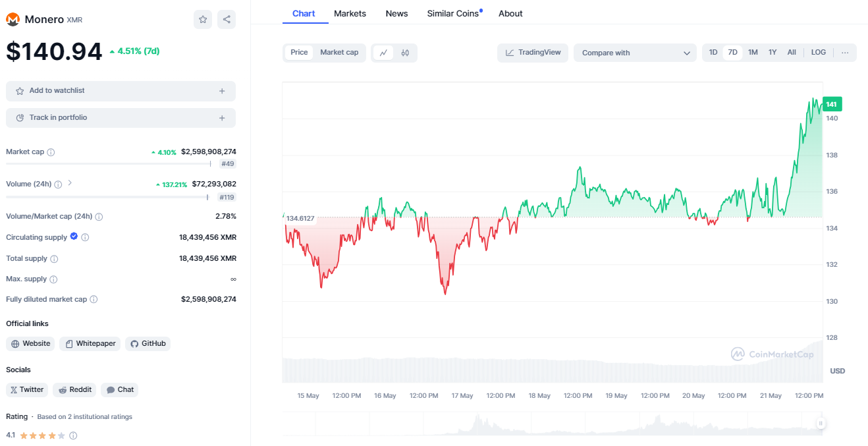Show info for Max. supply

(x=53, y=279)
